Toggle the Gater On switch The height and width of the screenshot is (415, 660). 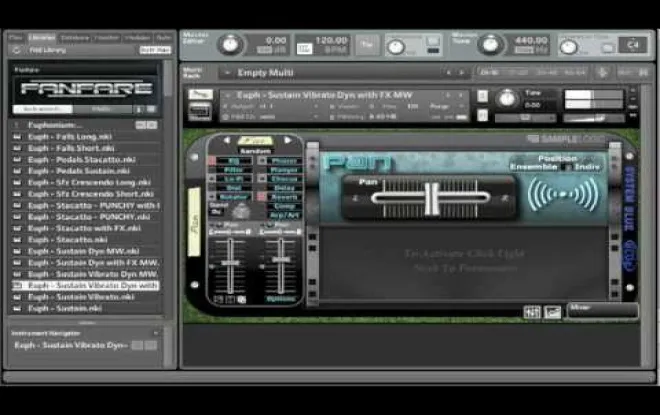click(x=216, y=212)
